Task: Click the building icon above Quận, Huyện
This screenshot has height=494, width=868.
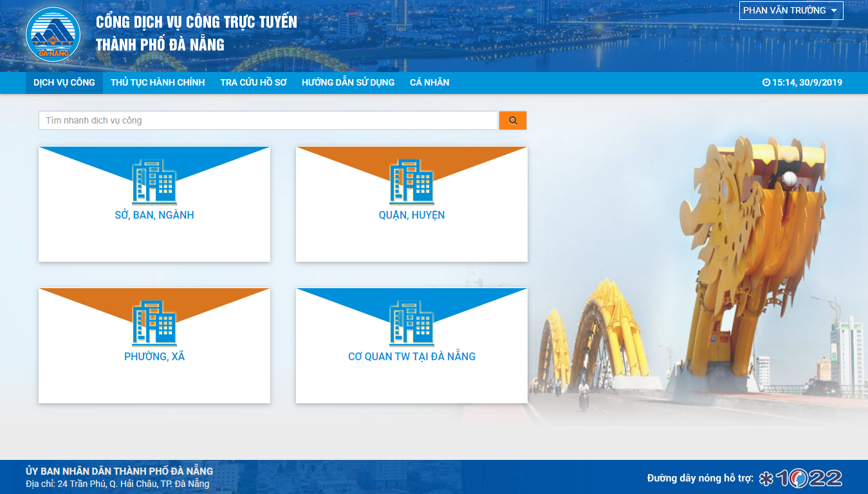Action: pos(412,182)
